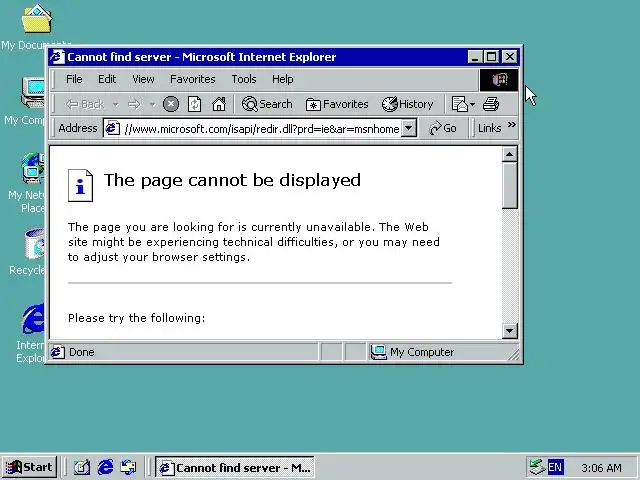This screenshot has height=480, width=640.
Task: Open the address bar dropdown list
Action: [408, 128]
